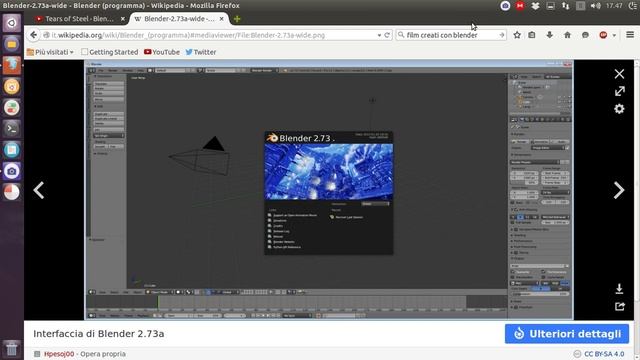Viewport: 640px width, 360px height.
Task: Toggle media viewer fullscreen mode
Action: coord(620,91)
